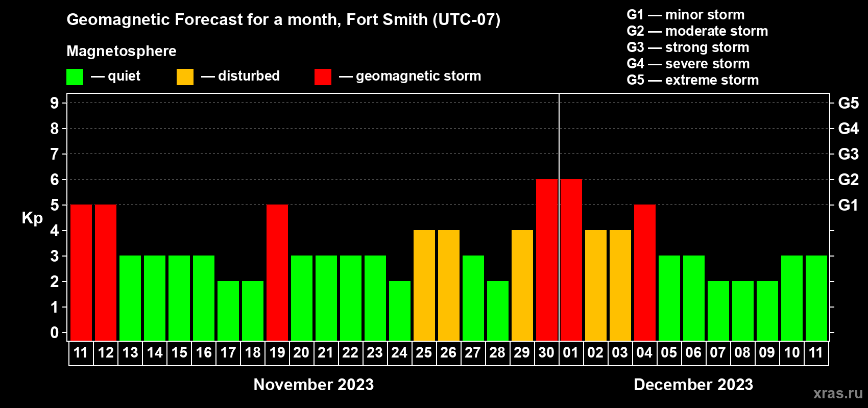The height and width of the screenshot is (408, 868).
Task: Click date label 23 on the axis
Action: (x=375, y=353)
